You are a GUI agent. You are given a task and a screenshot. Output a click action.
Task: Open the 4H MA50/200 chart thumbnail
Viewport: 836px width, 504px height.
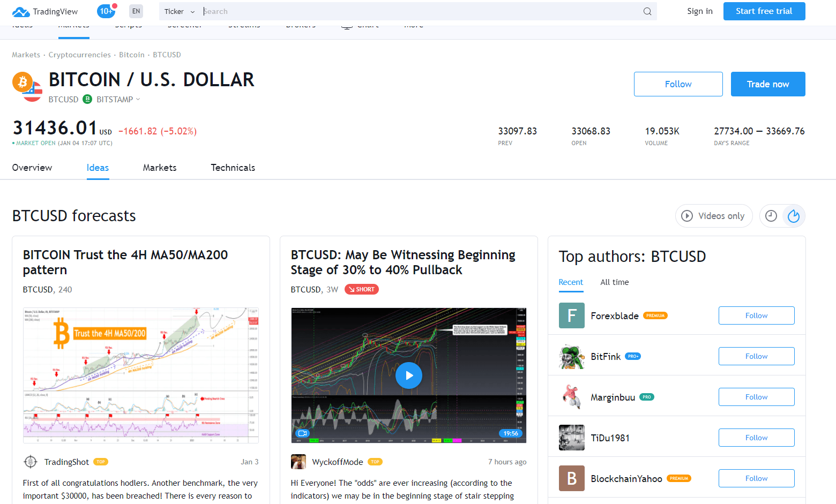click(x=141, y=375)
